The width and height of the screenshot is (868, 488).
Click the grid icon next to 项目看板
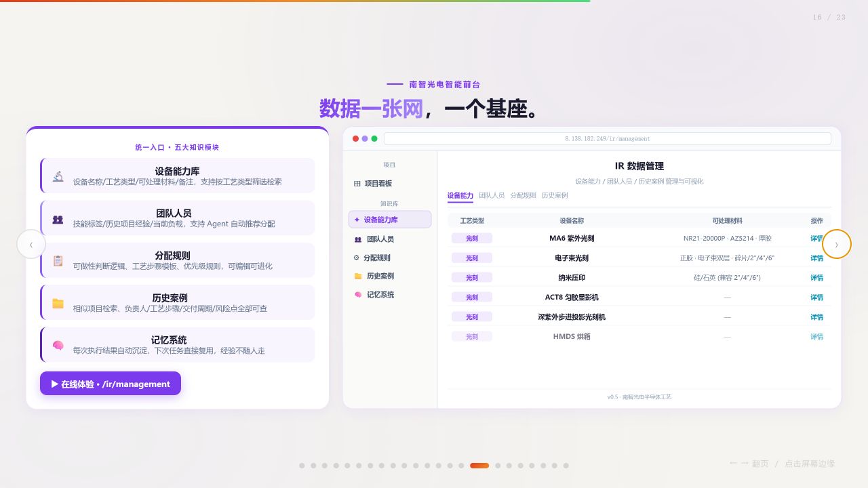pos(357,184)
